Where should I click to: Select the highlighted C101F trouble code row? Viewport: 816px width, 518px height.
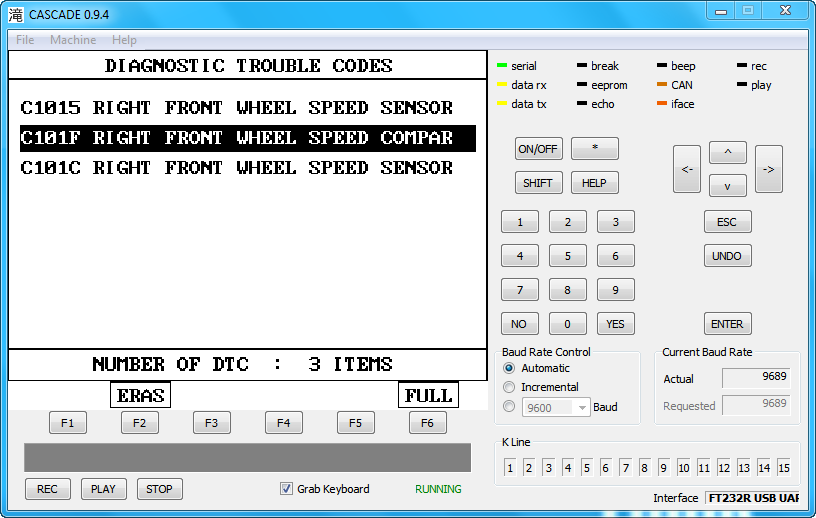pos(248,138)
